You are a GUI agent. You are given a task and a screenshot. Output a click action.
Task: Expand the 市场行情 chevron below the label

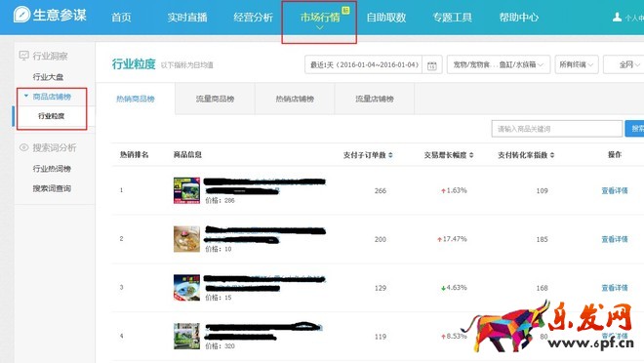tap(320, 27)
